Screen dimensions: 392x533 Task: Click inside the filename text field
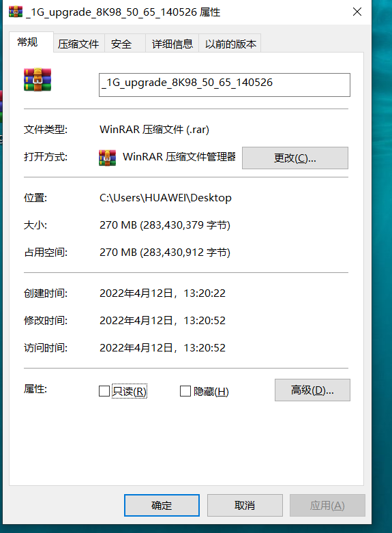[x=224, y=85]
